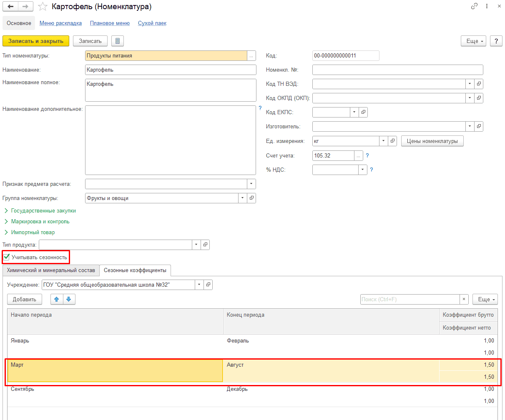Click the report list icon beside Записать
The height and width of the screenshot is (420, 505).
click(118, 41)
